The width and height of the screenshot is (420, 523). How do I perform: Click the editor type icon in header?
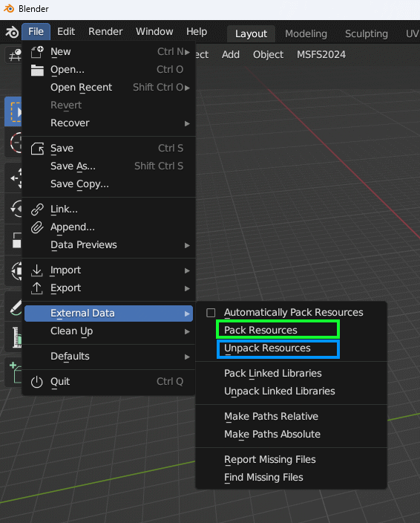14,55
